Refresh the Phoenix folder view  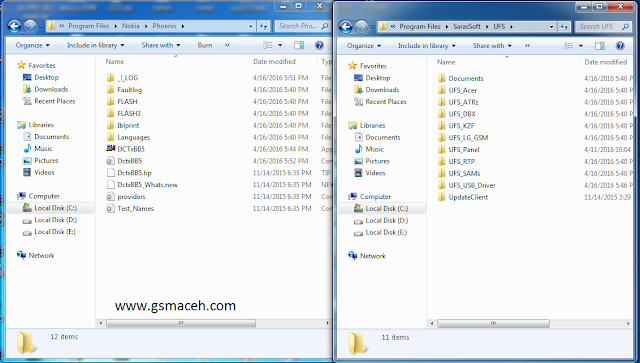[x=263, y=26]
